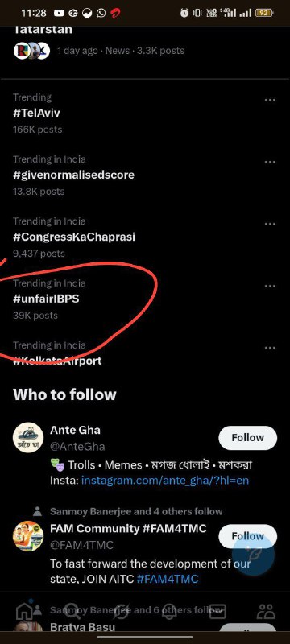The width and height of the screenshot is (290, 644).
Task: Follow the Ante Gha account
Action: coord(247,438)
